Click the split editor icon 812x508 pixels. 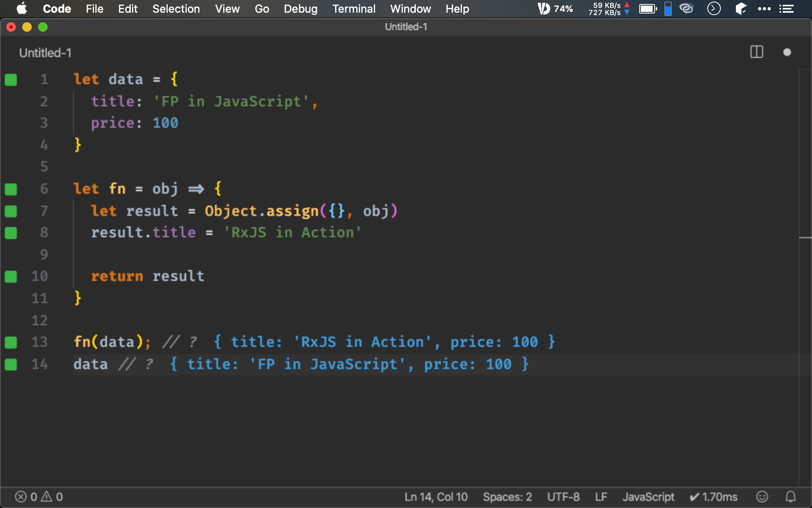[756, 52]
